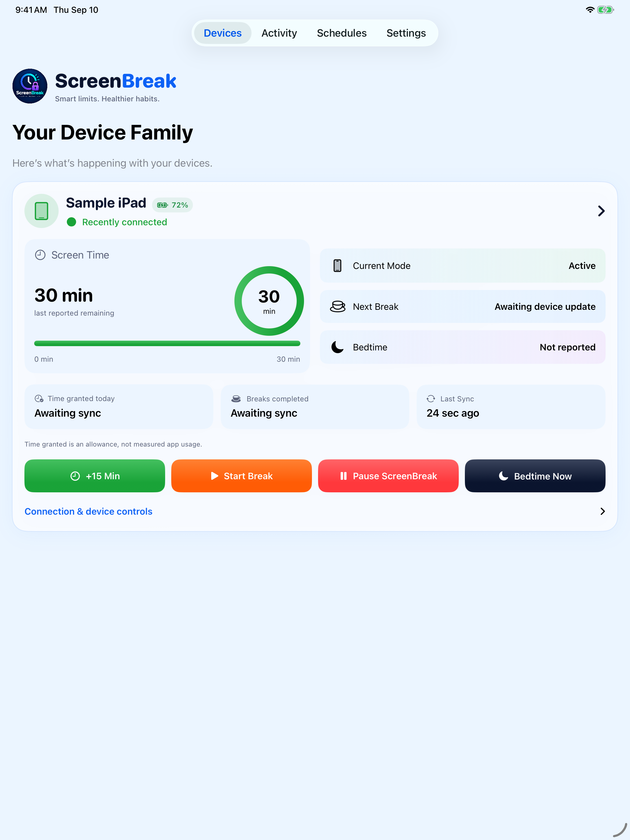Select the Current Mode Active row
The width and height of the screenshot is (630, 840).
point(462,266)
